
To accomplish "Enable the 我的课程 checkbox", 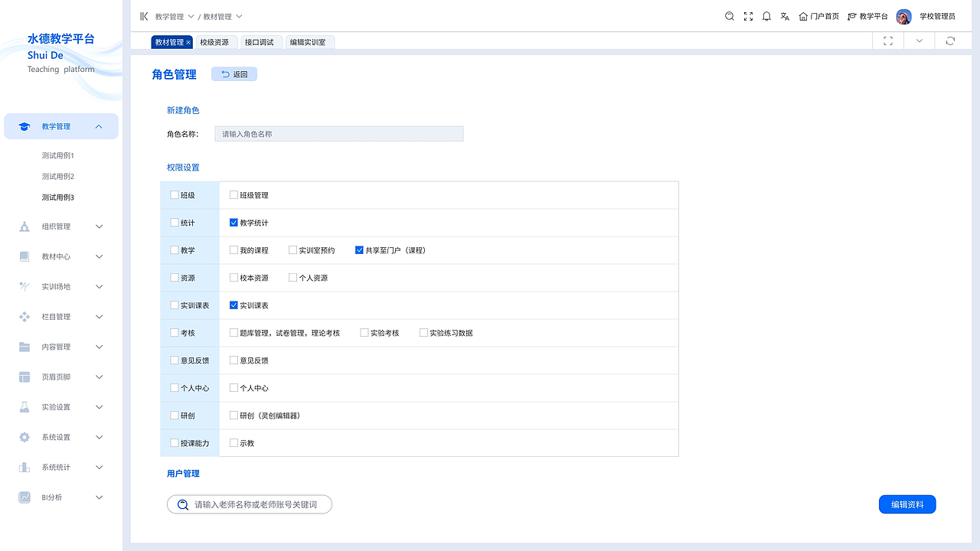I will pyautogui.click(x=234, y=249).
